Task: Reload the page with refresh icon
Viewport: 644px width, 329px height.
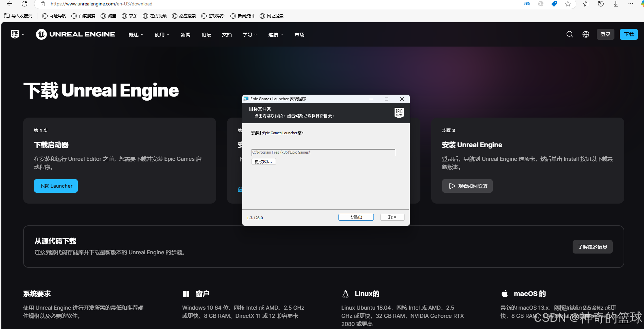Action: pyautogui.click(x=24, y=4)
